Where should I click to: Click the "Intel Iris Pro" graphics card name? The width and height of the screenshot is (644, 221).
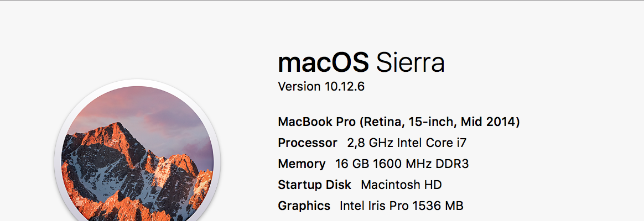[374, 206]
